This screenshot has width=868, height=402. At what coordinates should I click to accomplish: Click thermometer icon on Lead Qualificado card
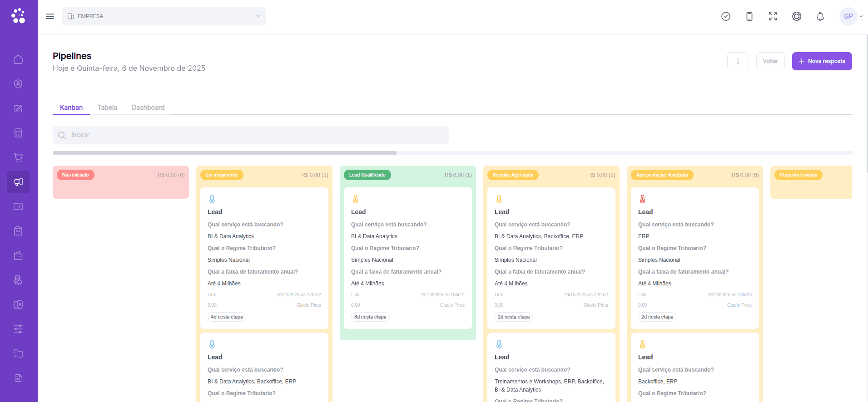(356, 199)
